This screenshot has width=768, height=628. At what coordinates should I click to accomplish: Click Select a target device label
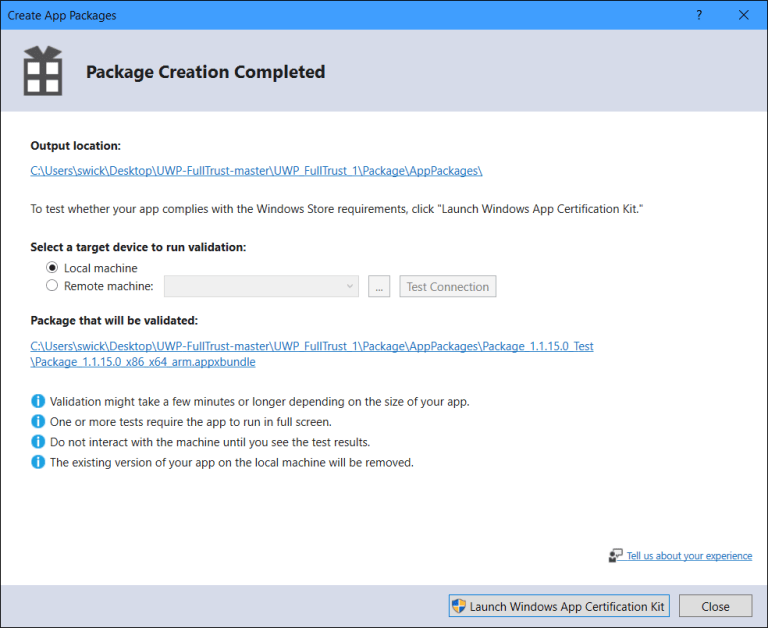(x=138, y=247)
